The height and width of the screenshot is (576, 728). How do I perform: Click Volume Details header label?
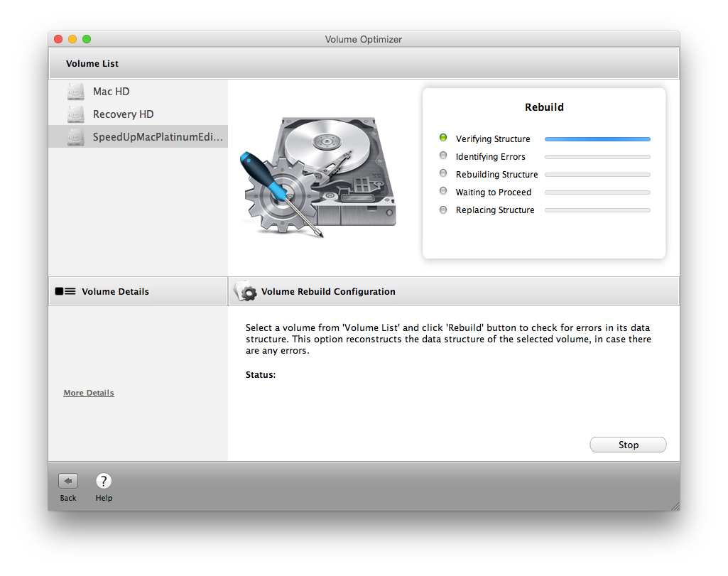click(115, 291)
